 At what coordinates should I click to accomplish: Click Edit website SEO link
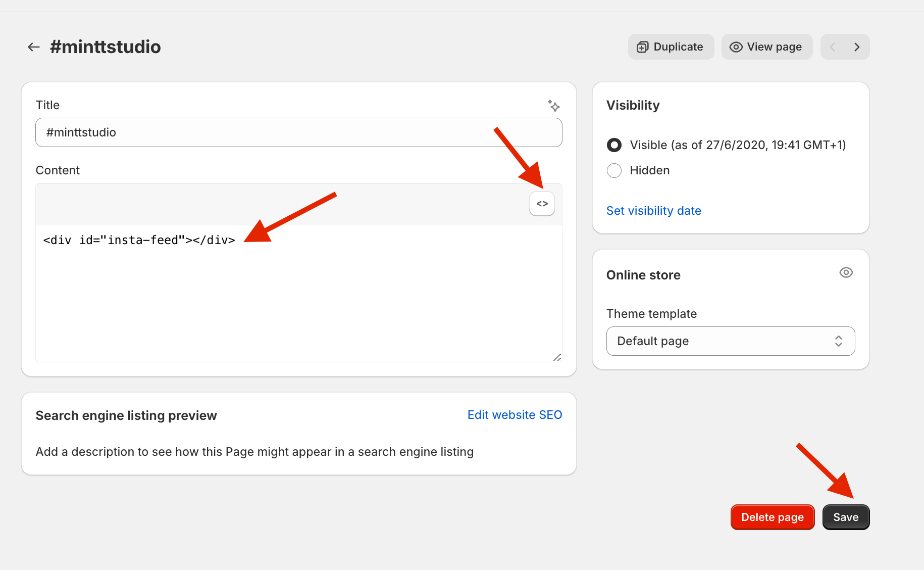point(514,414)
